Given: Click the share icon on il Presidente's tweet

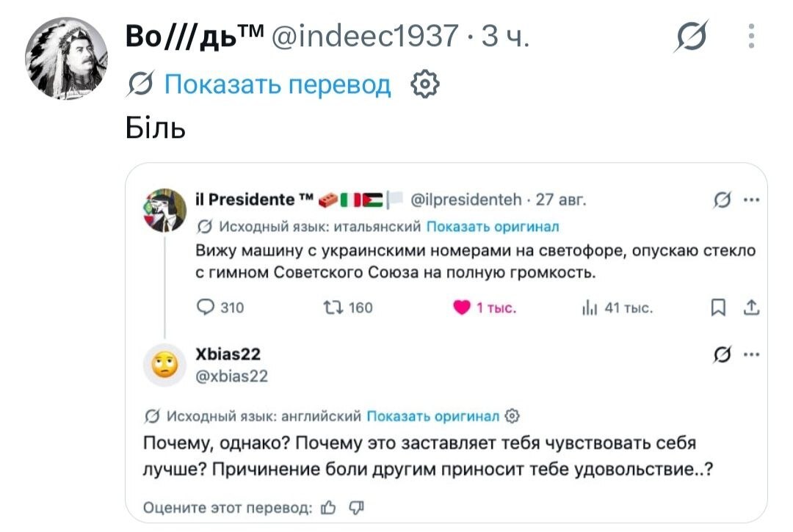Looking at the screenshot, I should tap(752, 307).
